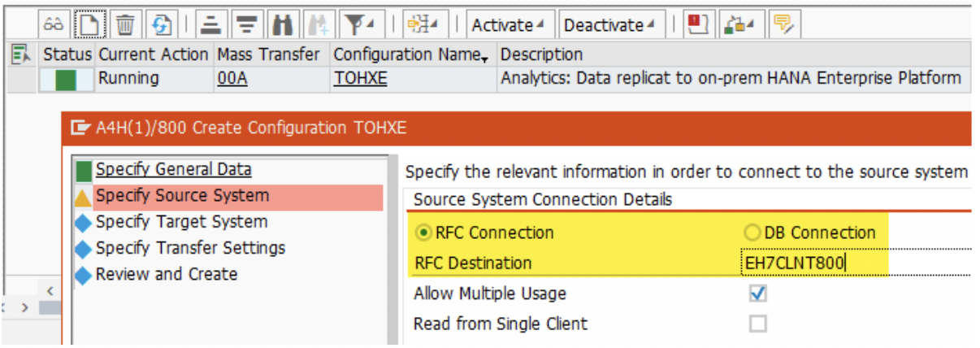The image size is (980, 348).
Task: Click the Find binoculars icon
Action: pos(282,25)
